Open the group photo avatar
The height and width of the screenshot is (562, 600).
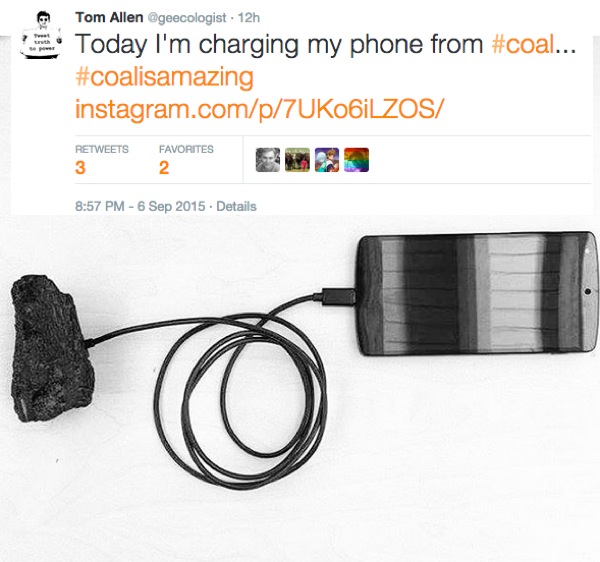click(x=297, y=160)
